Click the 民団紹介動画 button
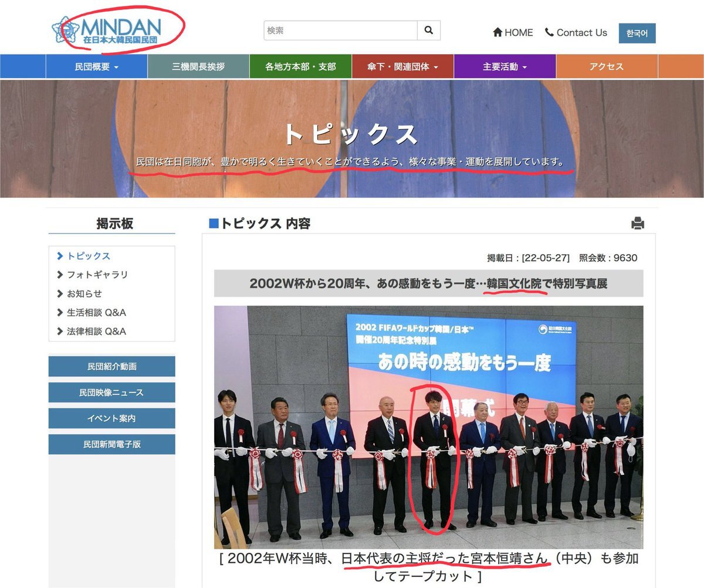This screenshot has height=588, width=704. (x=111, y=366)
